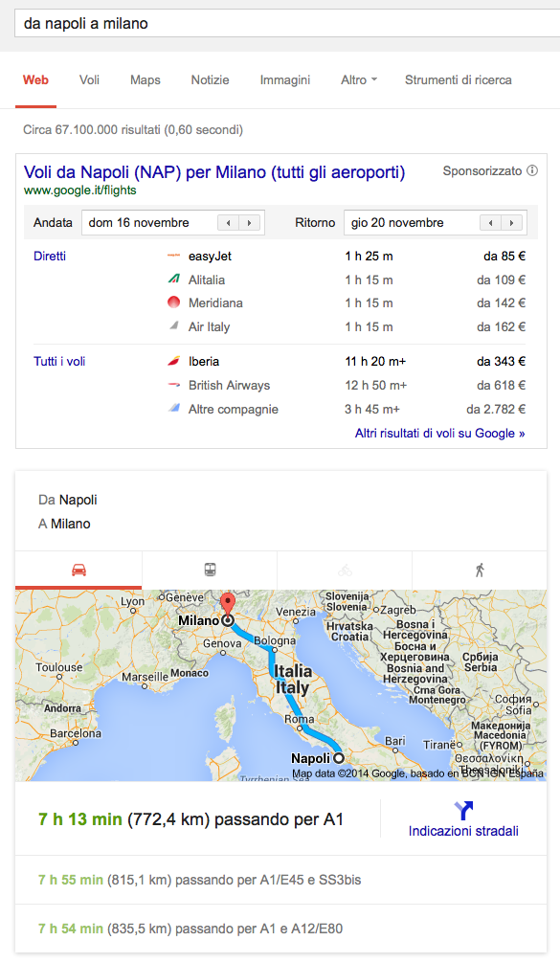Open Voli da Napoli per Milano link

214,172
